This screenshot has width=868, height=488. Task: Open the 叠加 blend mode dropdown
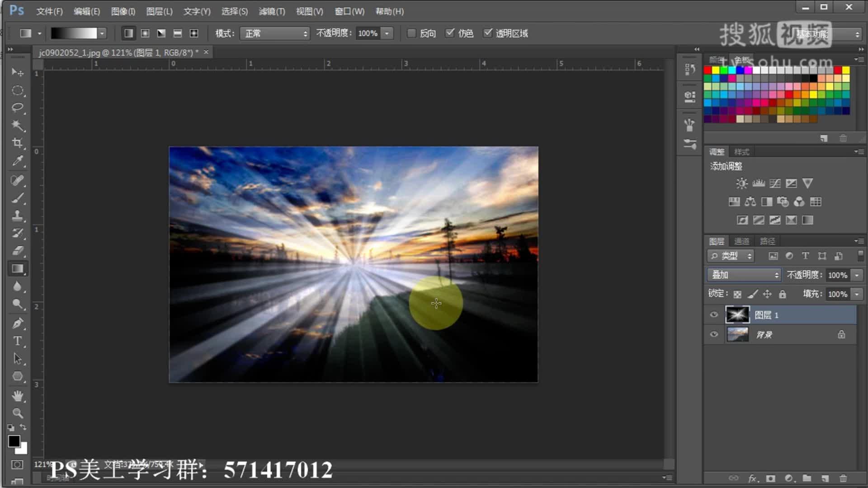(x=744, y=275)
